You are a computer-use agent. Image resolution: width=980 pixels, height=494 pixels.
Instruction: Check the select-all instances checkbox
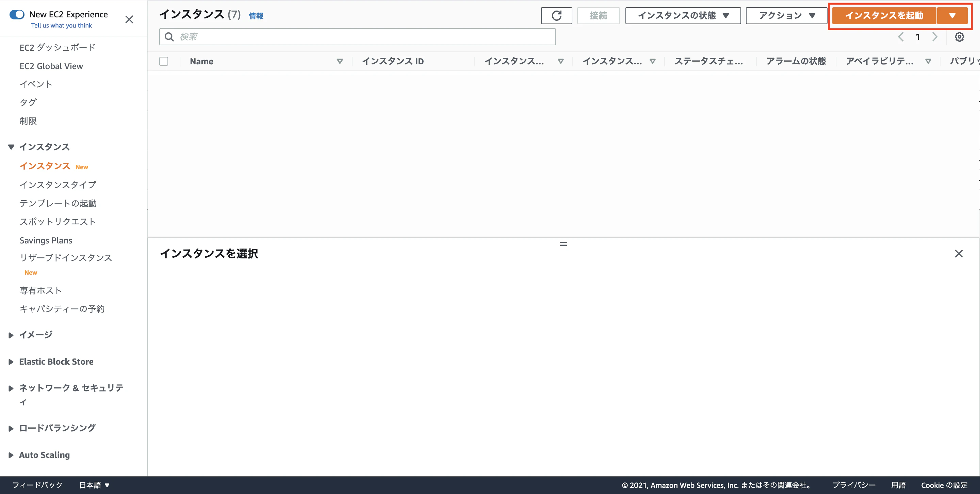click(164, 61)
